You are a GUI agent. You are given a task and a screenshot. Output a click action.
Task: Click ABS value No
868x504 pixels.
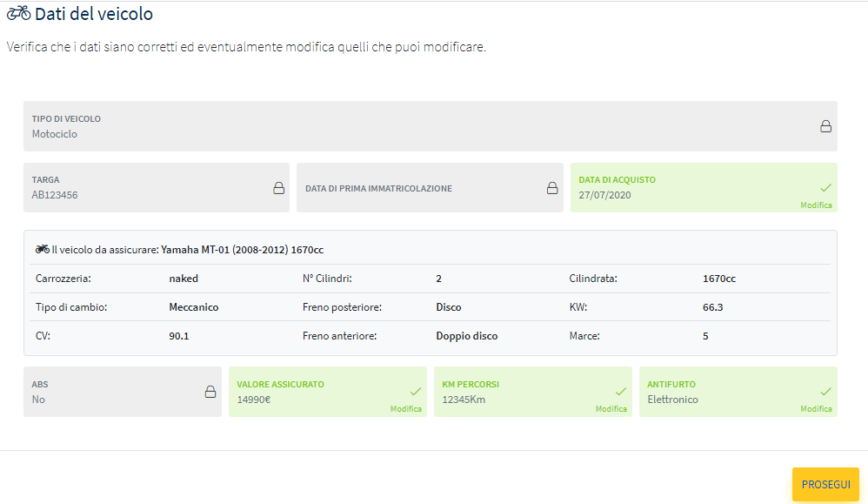38,400
